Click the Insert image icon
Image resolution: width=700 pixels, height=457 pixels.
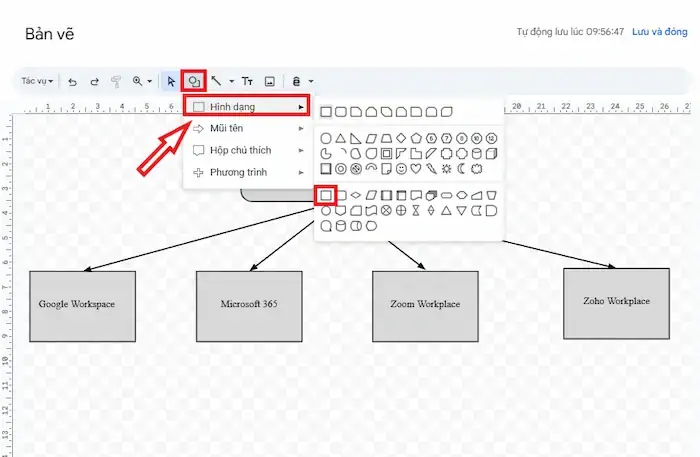270,81
